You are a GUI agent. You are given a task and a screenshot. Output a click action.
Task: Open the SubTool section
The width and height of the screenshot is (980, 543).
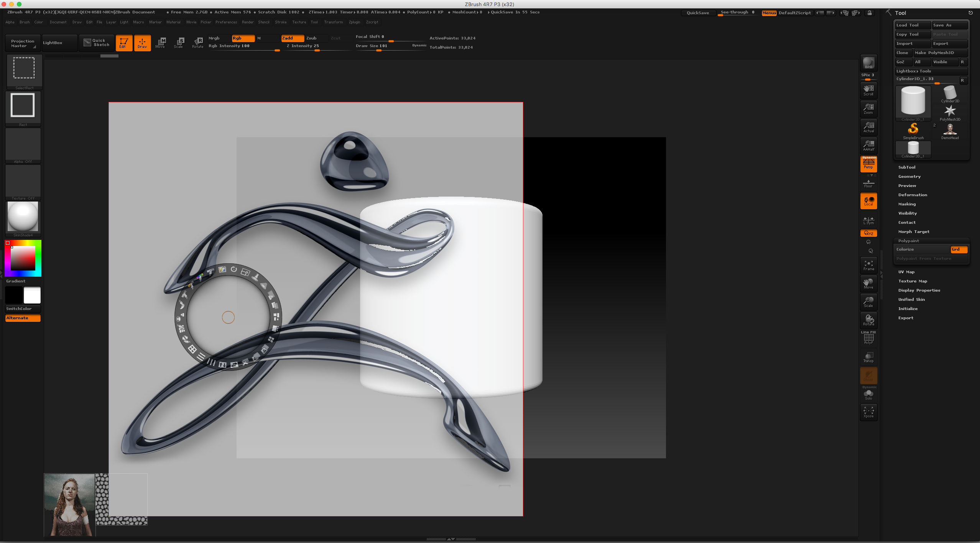(x=907, y=167)
